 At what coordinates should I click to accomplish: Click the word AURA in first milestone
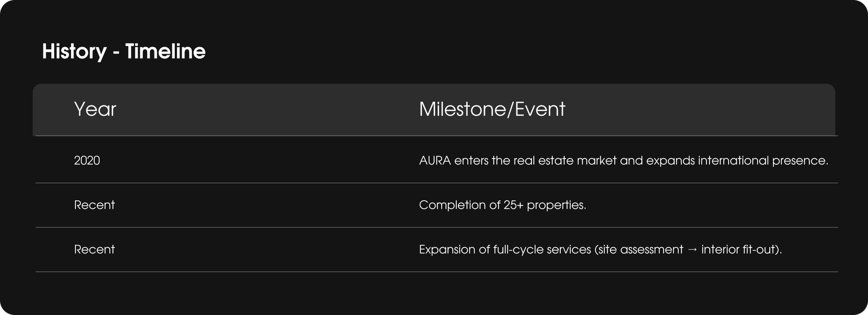(435, 161)
